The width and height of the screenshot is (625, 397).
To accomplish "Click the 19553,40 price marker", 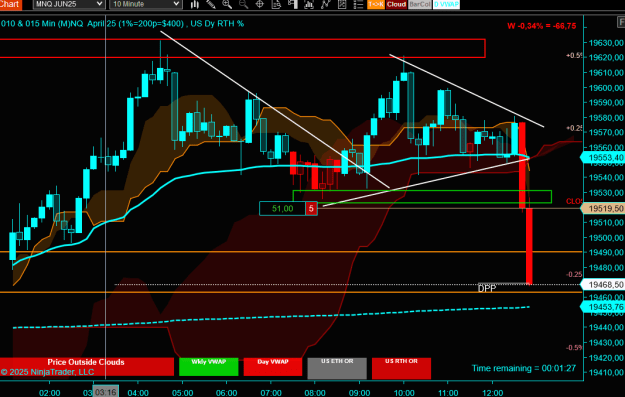I will point(603,157).
